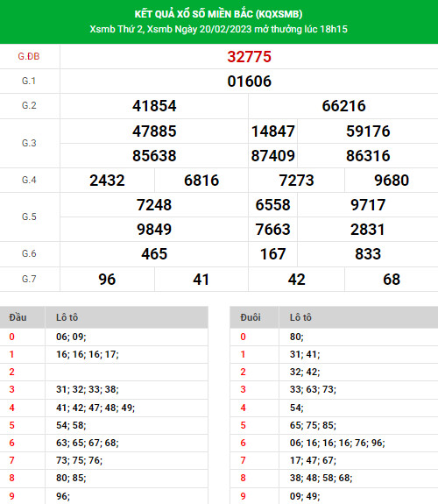Click the G.4 number 9680
Viewport: 438px width, 504px height.
tap(392, 181)
